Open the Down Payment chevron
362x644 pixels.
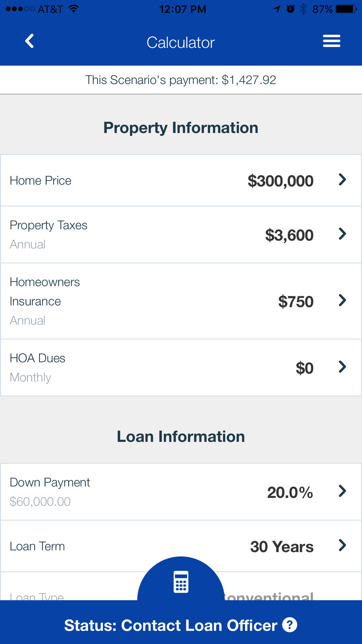(342, 491)
